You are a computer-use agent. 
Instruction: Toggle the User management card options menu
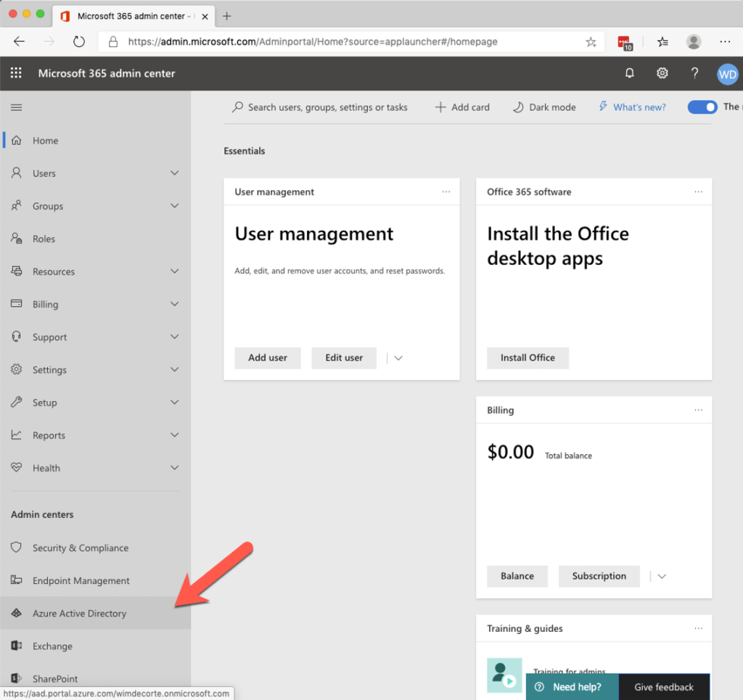446,192
